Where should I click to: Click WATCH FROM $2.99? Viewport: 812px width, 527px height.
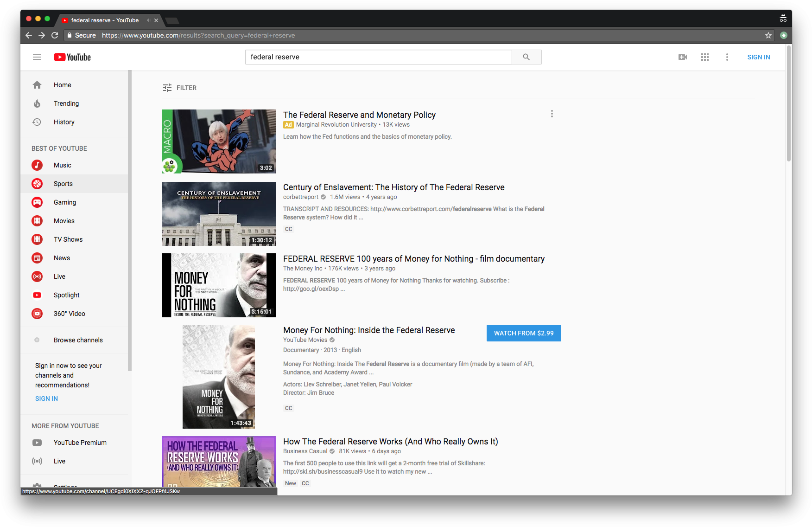[x=523, y=333]
